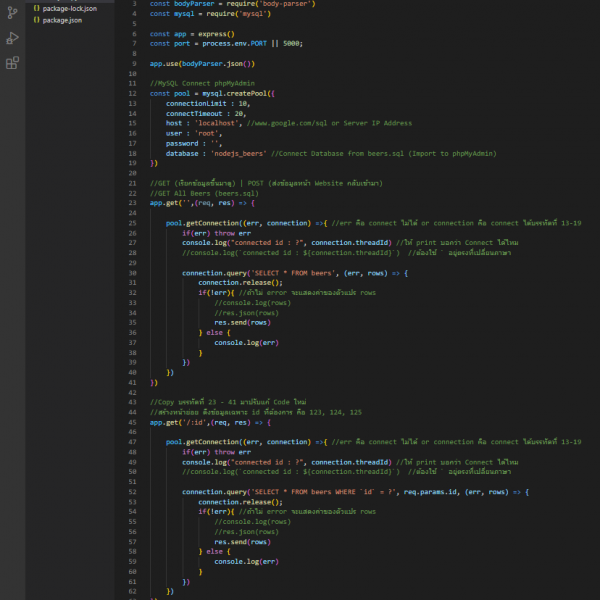Click on app.use(bodyParser.json()) line
600x600 pixels.
point(202,63)
